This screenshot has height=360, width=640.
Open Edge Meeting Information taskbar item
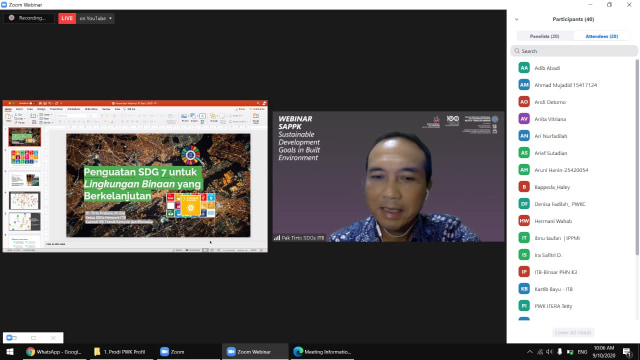coord(322,352)
